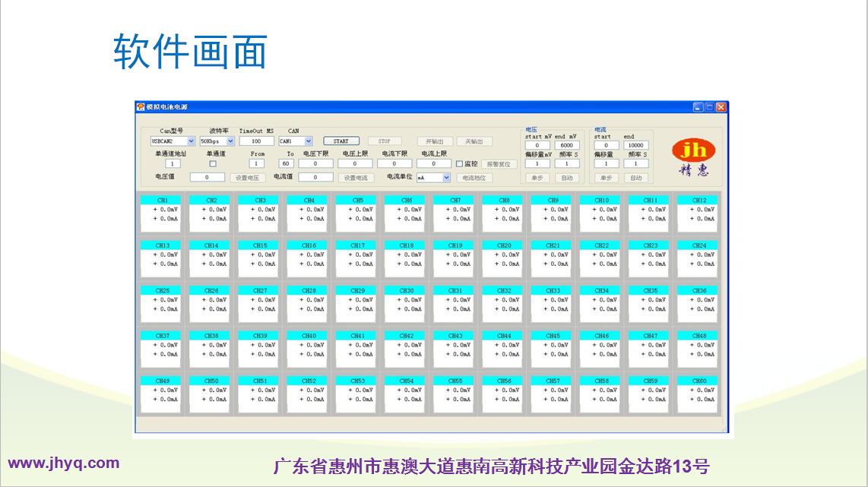Select the CH60 channel tile

[699, 392]
